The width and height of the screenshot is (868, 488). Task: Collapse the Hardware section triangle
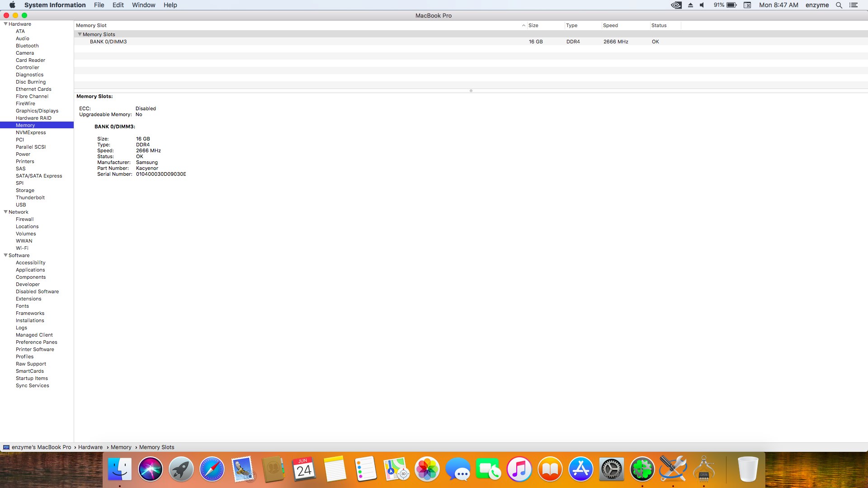pyautogui.click(x=5, y=24)
